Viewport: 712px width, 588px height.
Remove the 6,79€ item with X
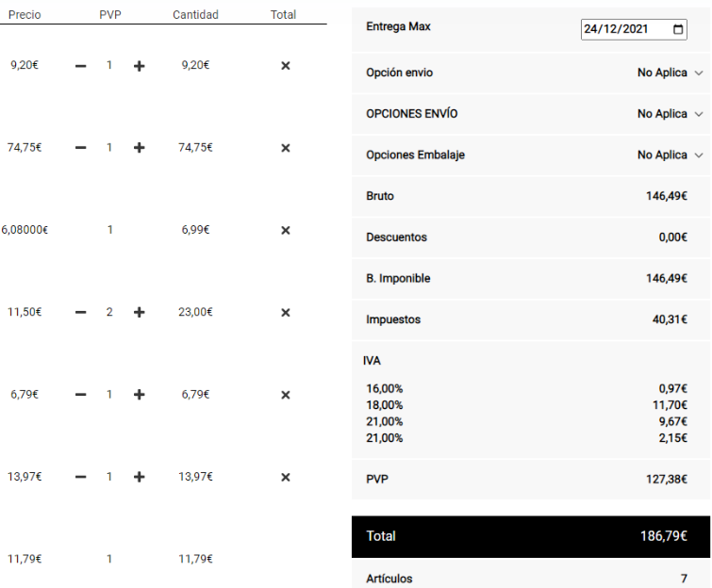[286, 395]
